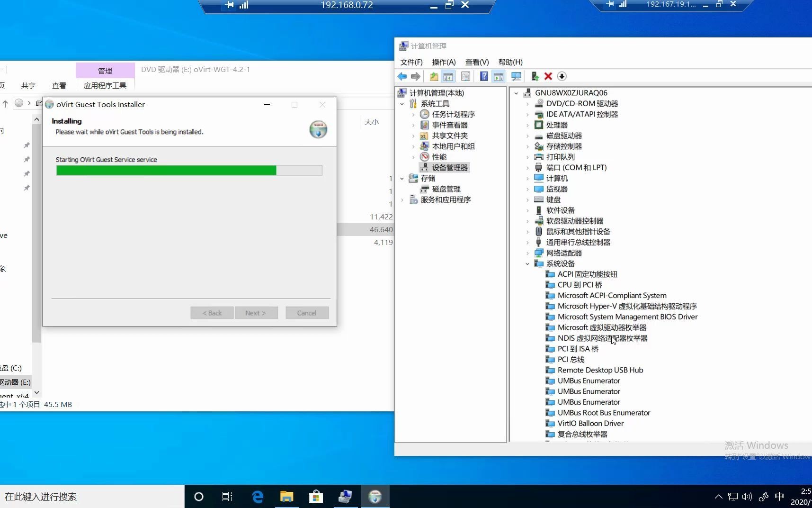Open File Explorer from taskbar
This screenshot has width=812, height=508.
286,496
